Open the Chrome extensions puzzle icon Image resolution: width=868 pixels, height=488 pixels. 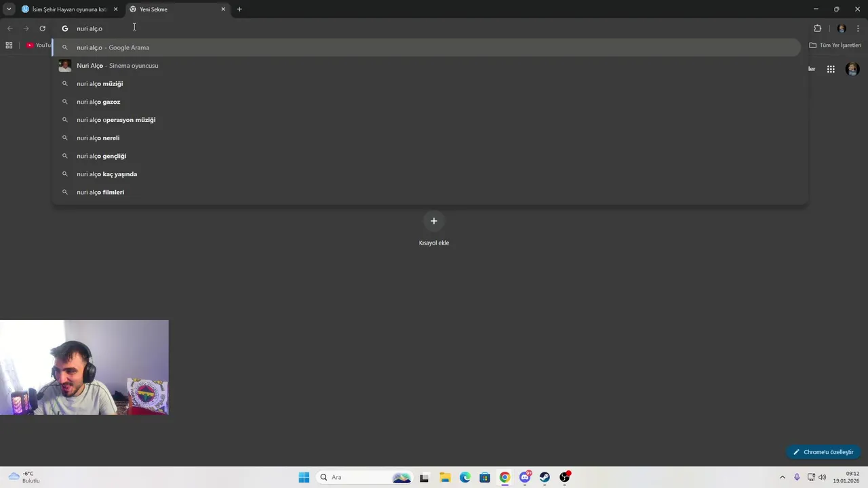pyautogui.click(x=817, y=28)
